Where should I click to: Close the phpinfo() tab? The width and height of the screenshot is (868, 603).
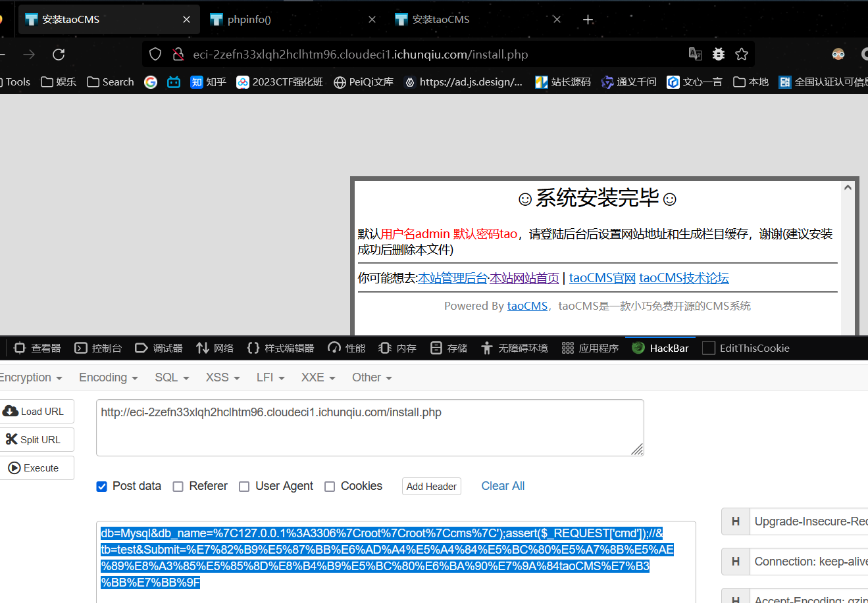coord(372,20)
